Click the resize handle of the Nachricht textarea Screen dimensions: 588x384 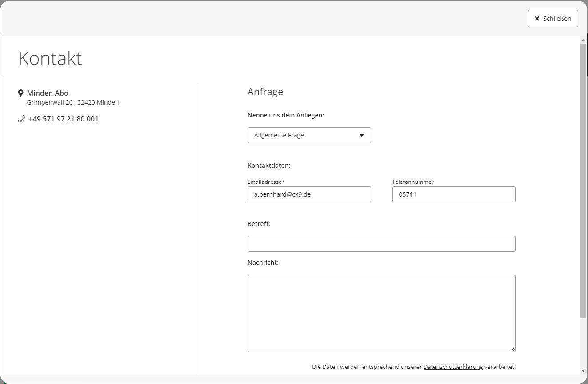tap(513, 349)
